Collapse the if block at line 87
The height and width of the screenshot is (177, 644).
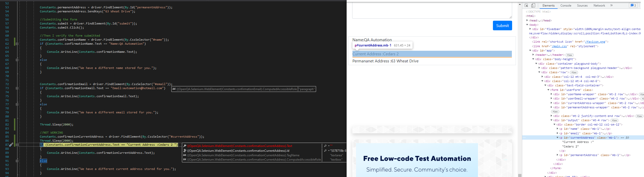[17, 145]
